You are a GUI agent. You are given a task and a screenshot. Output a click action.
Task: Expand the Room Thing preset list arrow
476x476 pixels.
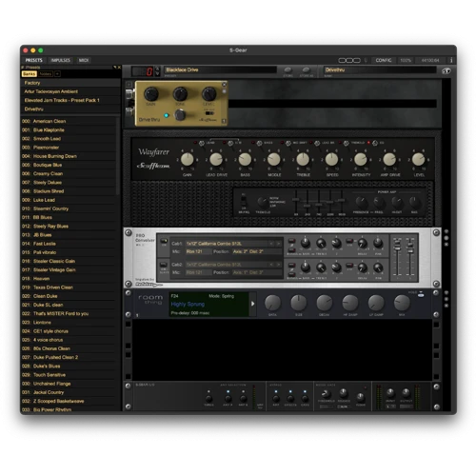point(253,304)
